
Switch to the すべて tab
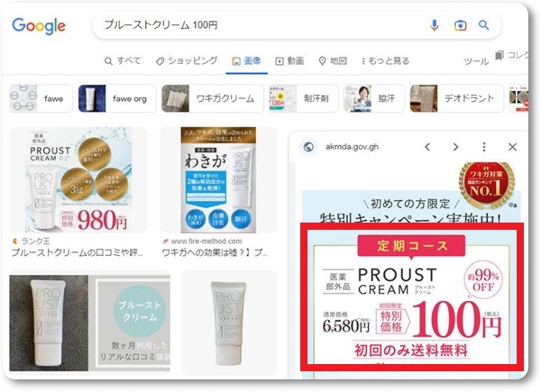pos(123,60)
